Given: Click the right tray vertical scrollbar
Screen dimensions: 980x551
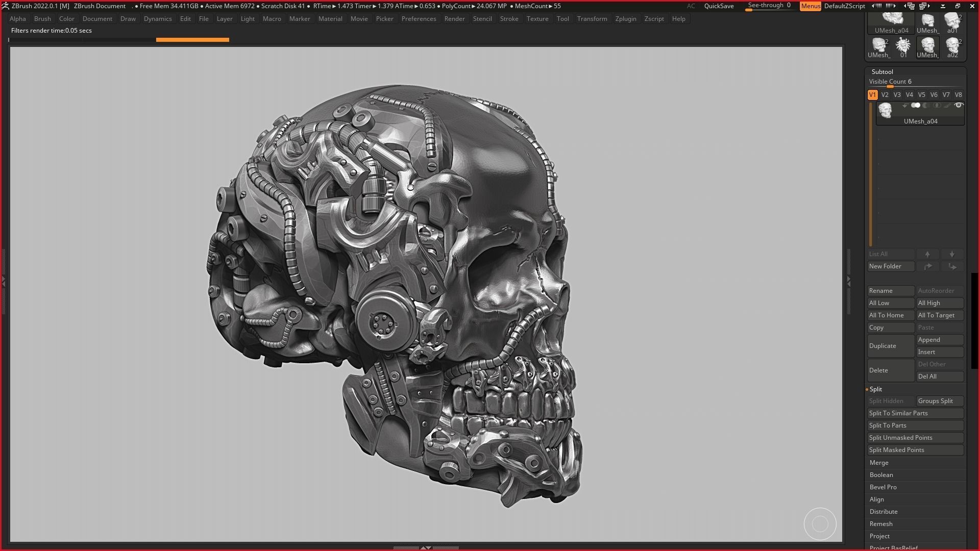Looking at the screenshot, I should click(x=974, y=321).
